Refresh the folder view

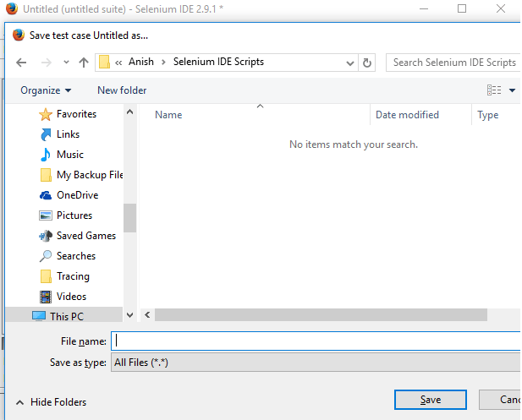tap(367, 63)
